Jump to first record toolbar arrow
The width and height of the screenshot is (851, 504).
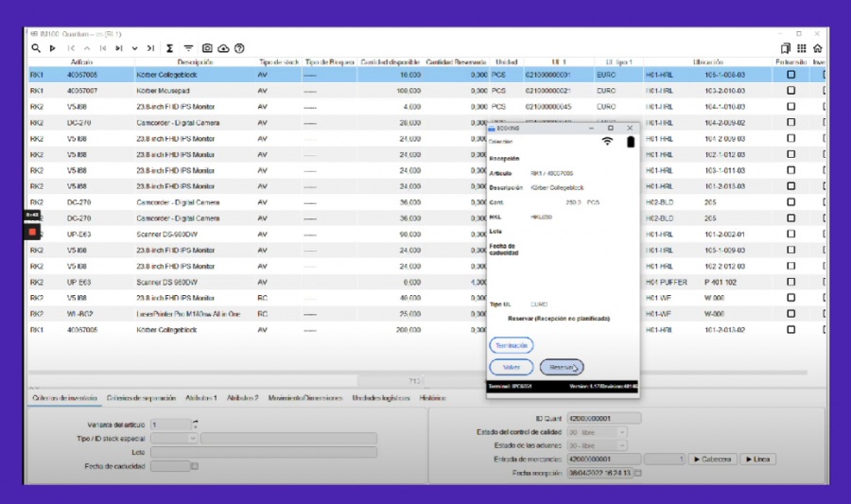(71, 48)
